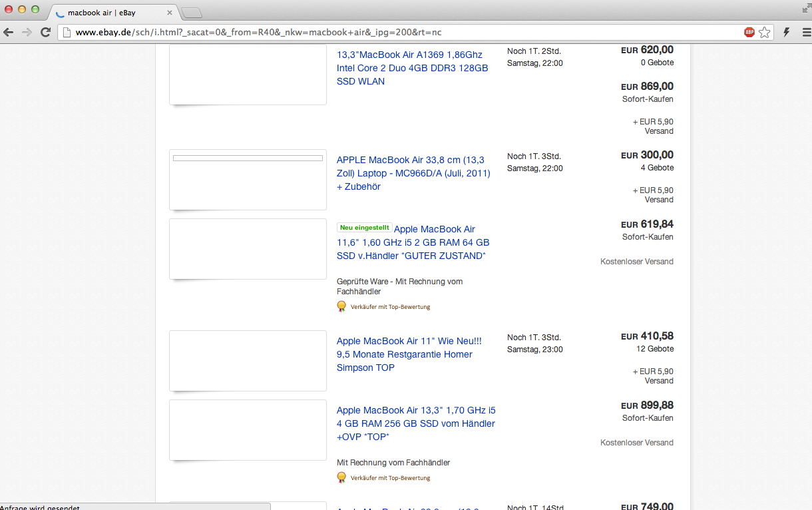
Task: Click 'Kostenloser Versand' under EUR 899,88
Action: click(637, 443)
